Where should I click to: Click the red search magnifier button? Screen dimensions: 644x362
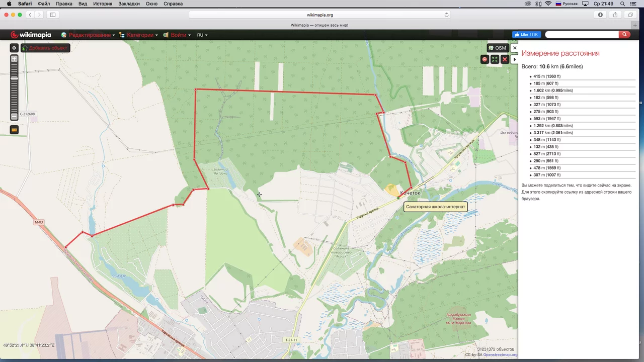click(x=624, y=35)
